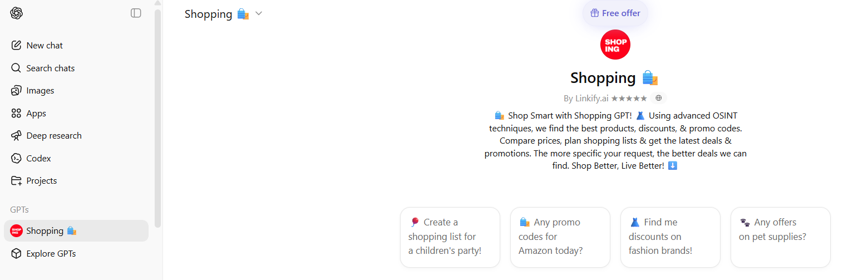This screenshot has height=280, width=868.
Task: Pick the fashion brands discounts prompt
Action: (670, 237)
